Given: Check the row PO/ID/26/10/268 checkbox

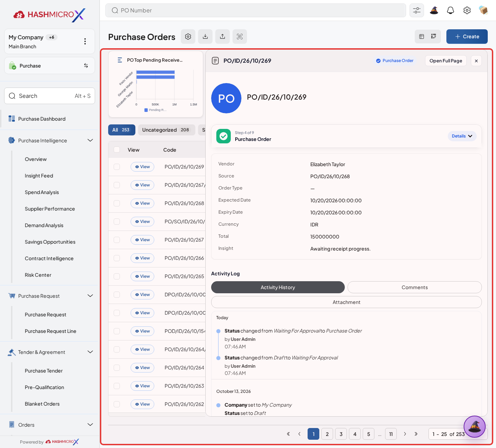Looking at the screenshot, I should click(117, 203).
